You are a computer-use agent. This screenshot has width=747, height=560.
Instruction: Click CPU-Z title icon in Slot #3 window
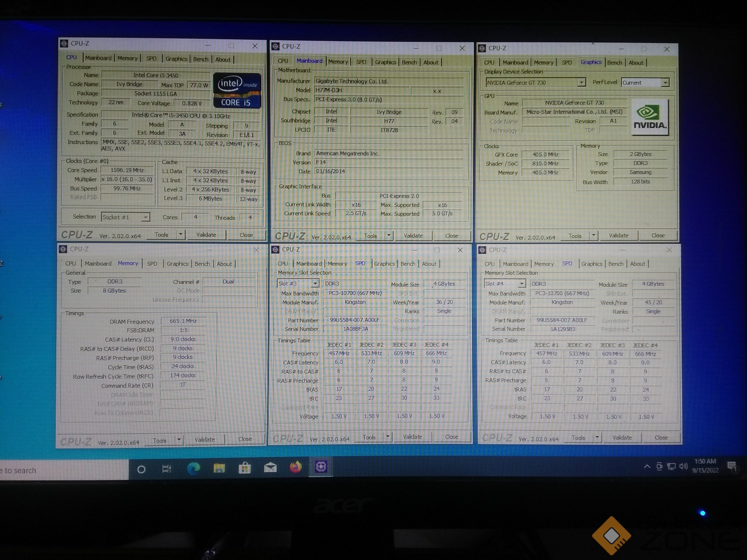(275, 249)
